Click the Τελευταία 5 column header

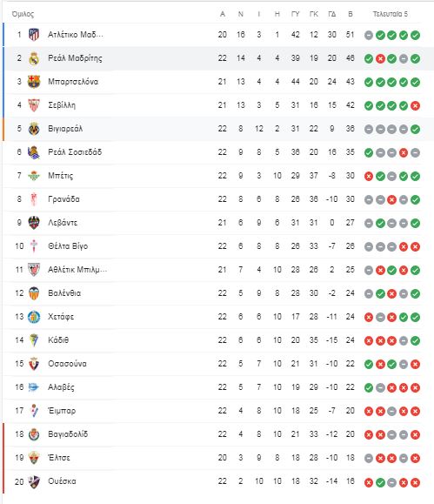pos(390,14)
